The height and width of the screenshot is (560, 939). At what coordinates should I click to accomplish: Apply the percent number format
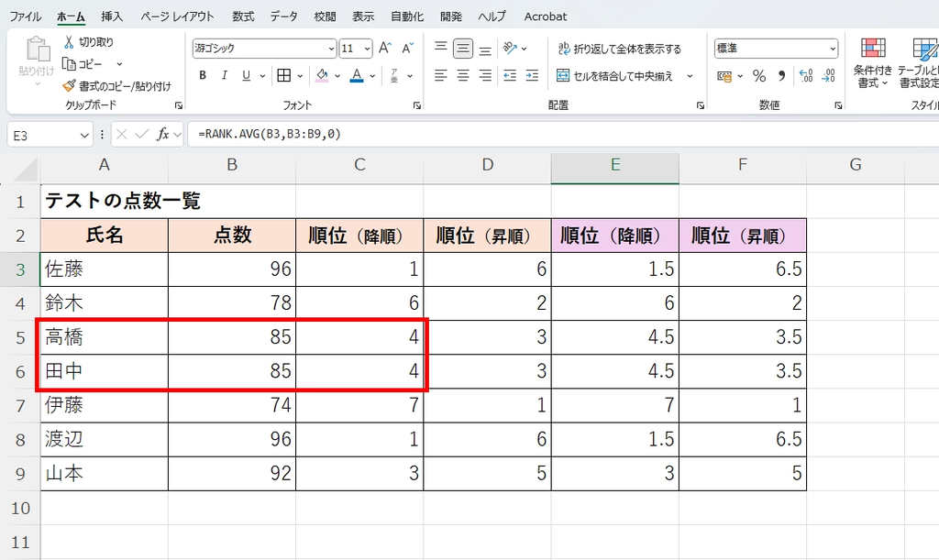point(759,76)
